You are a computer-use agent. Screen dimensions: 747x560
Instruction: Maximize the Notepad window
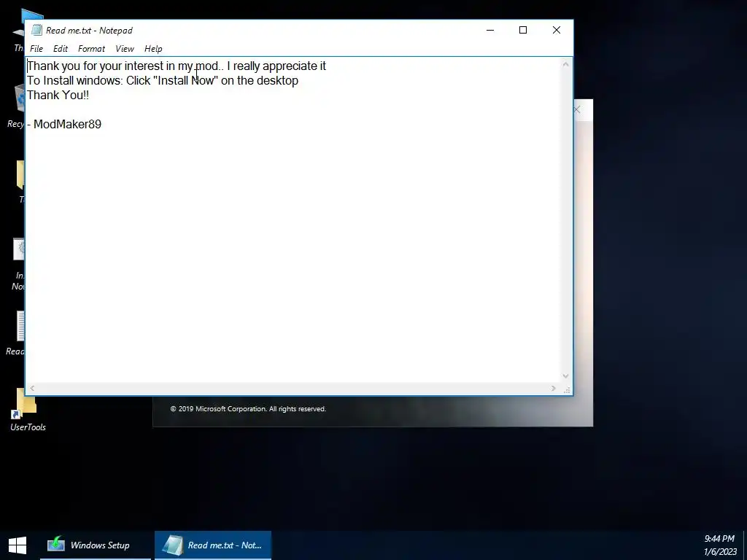pyautogui.click(x=522, y=30)
